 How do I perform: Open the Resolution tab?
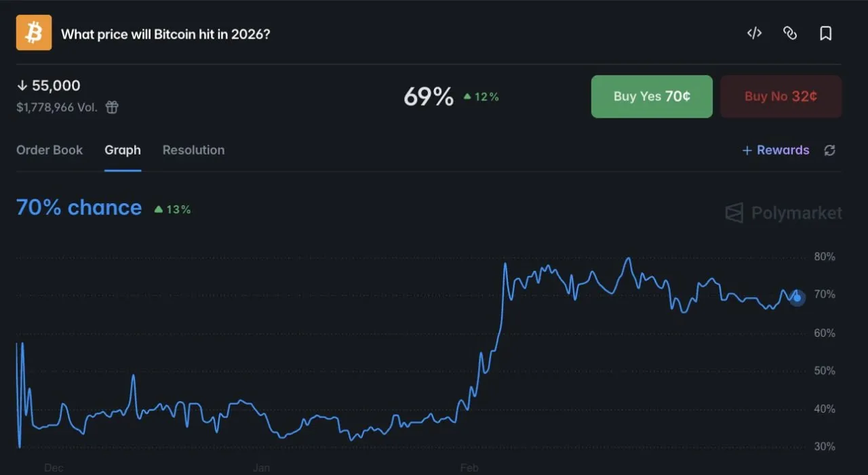point(193,150)
